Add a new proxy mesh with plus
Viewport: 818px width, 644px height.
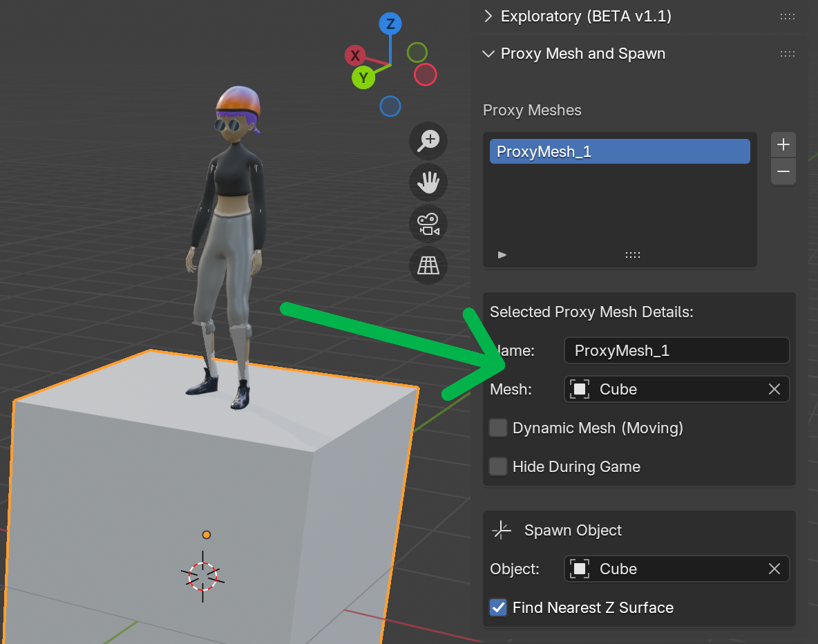[783, 145]
